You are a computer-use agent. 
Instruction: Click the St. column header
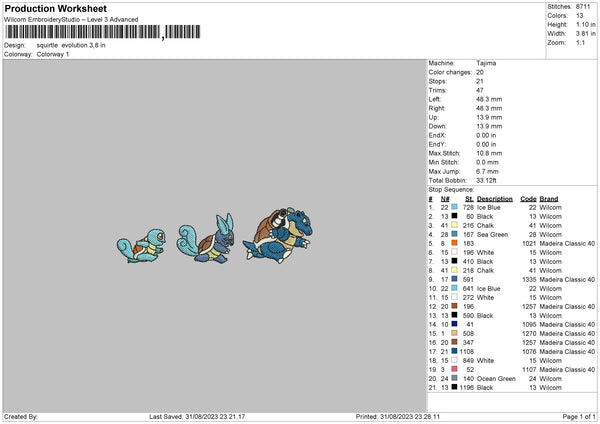click(470, 199)
